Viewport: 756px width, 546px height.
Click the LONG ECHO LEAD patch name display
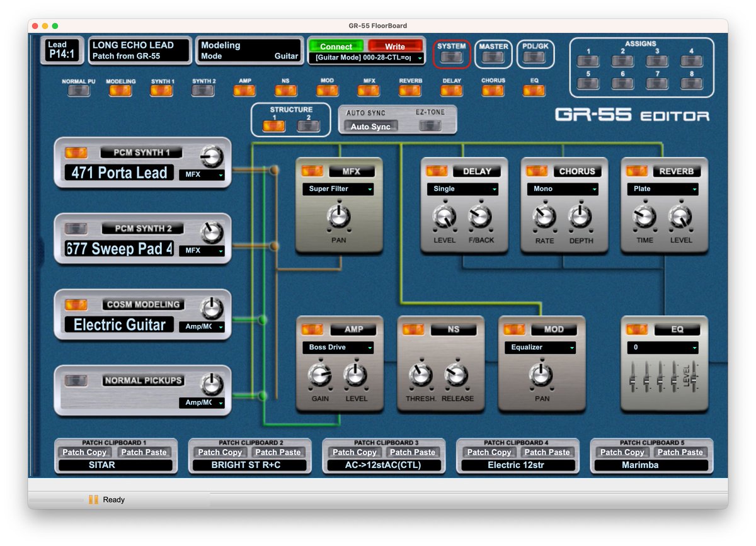point(140,50)
